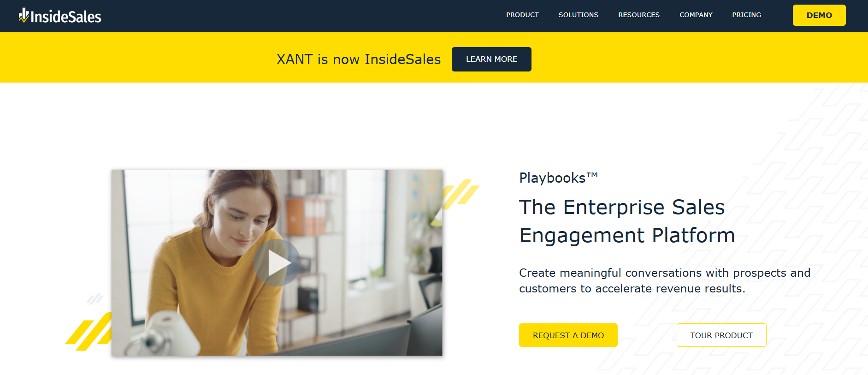The image size is (868, 375).
Task: Click LEARN MORE in the banner
Action: pyautogui.click(x=491, y=59)
